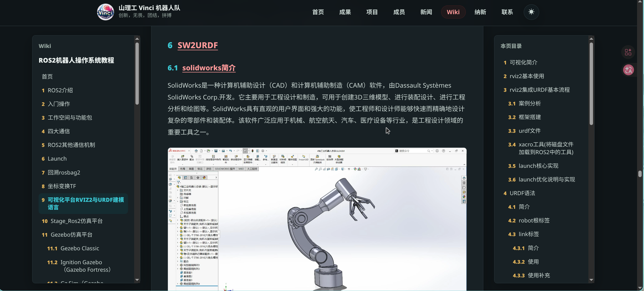Open sidebar chapter 3 工作空间与功能包
644x291 pixels.
click(83, 118)
